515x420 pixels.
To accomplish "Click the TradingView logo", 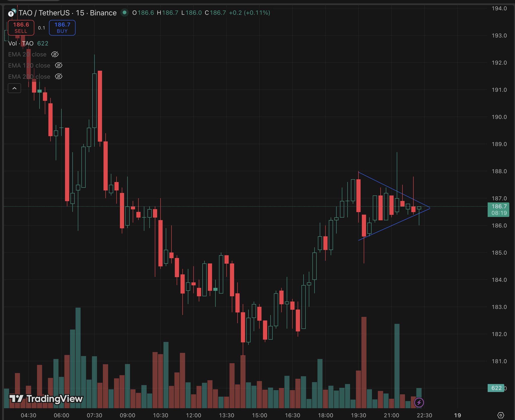I will [x=46, y=399].
